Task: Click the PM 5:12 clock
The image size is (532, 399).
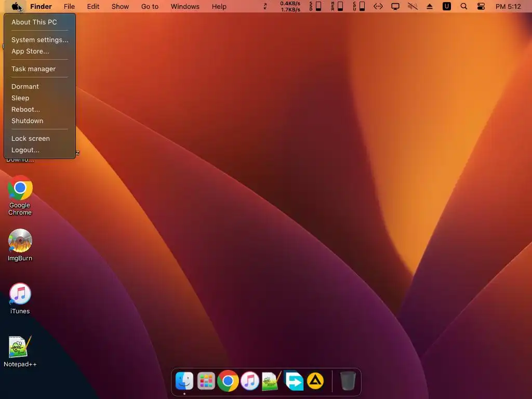Action: click(x=508, y=6)
